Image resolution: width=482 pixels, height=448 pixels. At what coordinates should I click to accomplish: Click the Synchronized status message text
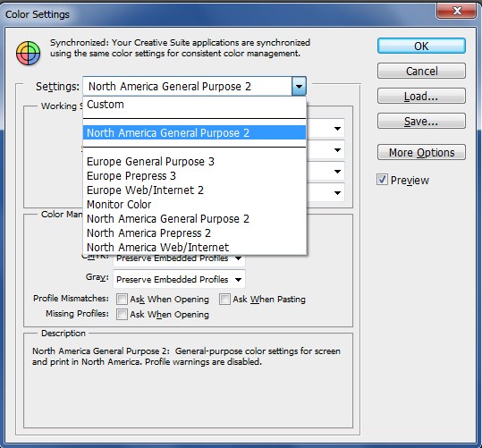coord(180,48)
